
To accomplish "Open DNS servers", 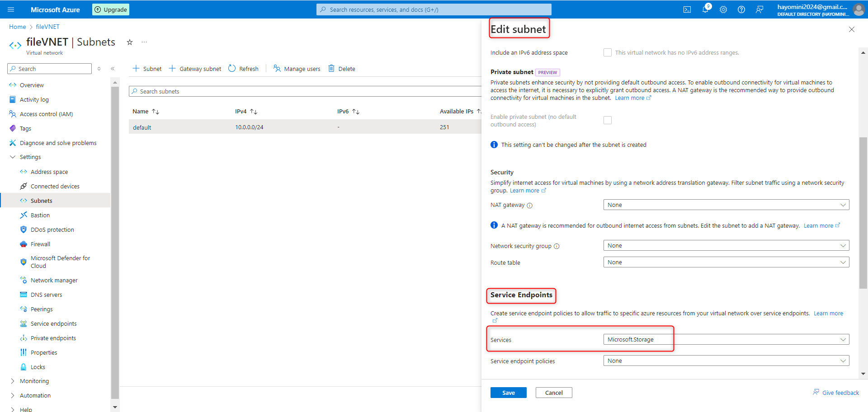I will pos(46,295).
